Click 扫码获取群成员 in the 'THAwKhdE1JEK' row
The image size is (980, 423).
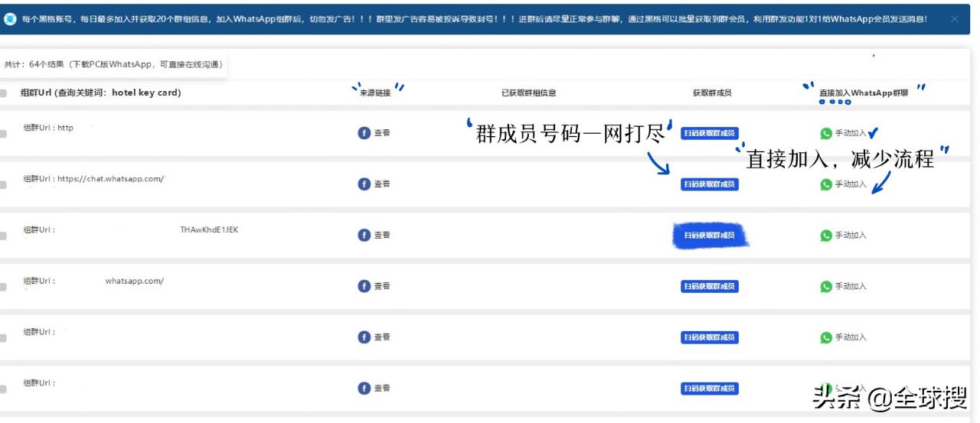(x=710, y=236)
